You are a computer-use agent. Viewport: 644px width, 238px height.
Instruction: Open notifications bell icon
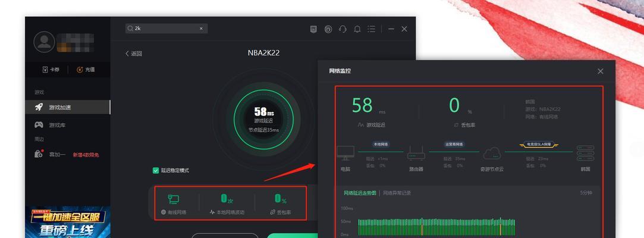(357, 29)
